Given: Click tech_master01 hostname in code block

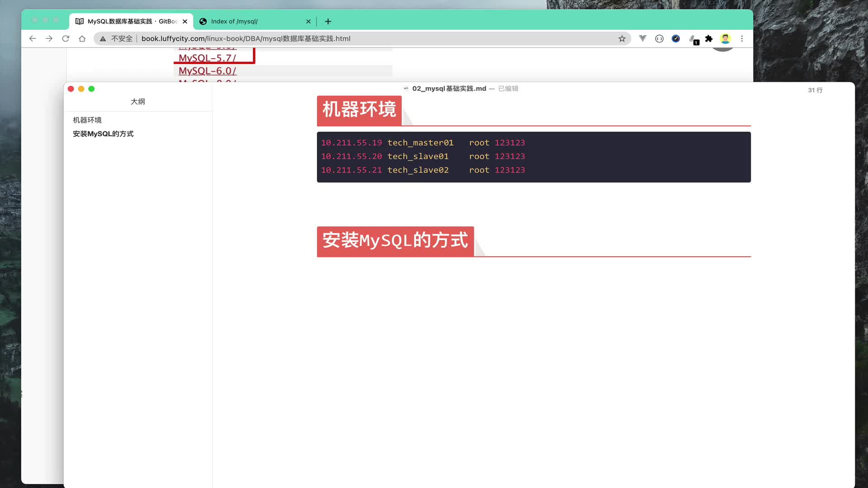Looking at the screenshot, I should coord(420,143).
